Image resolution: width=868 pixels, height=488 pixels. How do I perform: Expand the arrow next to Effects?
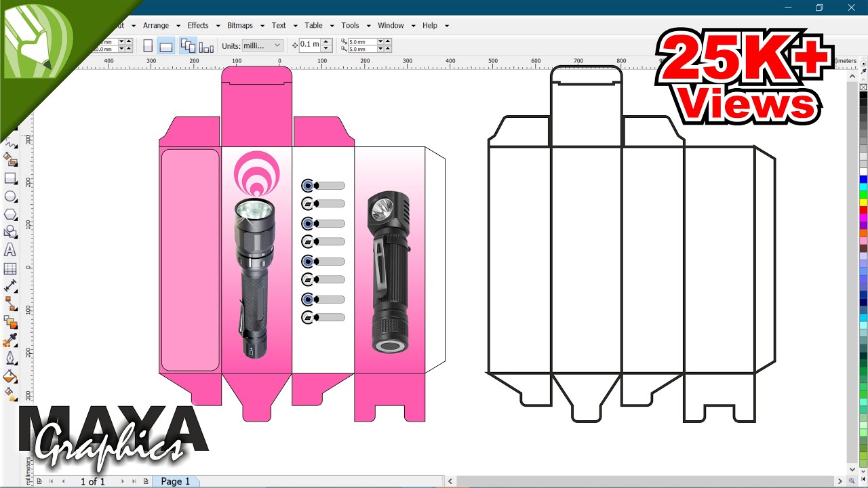(218, 26)
